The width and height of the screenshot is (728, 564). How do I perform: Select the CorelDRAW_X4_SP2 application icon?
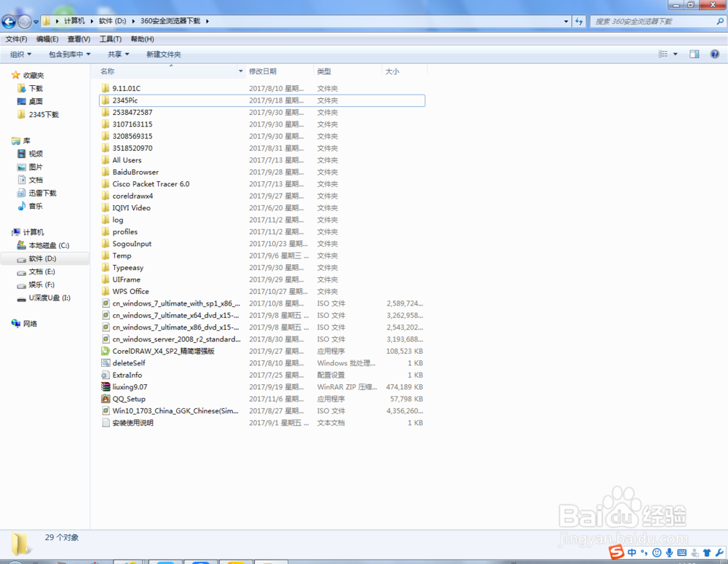pos(106,351)
